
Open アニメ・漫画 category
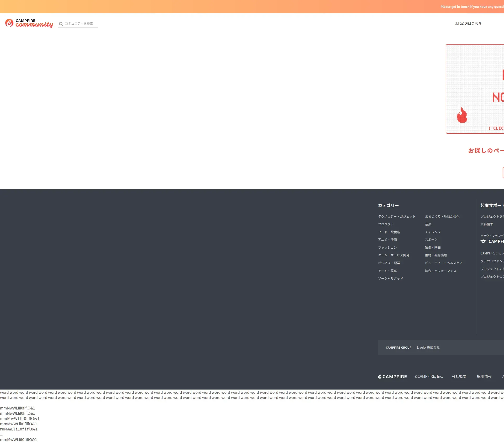(x=387, y=240)
